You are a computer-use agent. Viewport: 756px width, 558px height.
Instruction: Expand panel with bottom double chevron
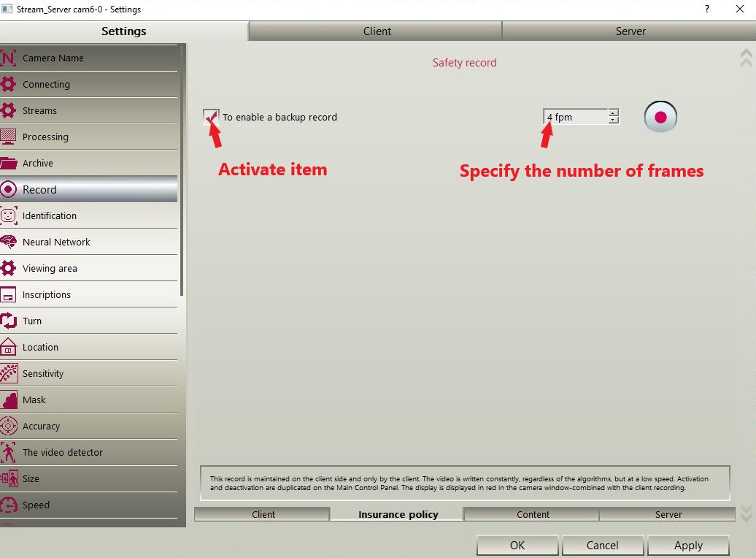pyautogui.click(x=746, y=513)
